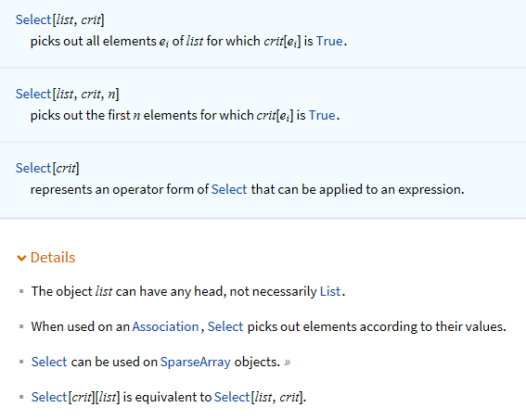
Task: Click Select in the Select[list, crit, n] usage
Action: [x=33, y=94]
